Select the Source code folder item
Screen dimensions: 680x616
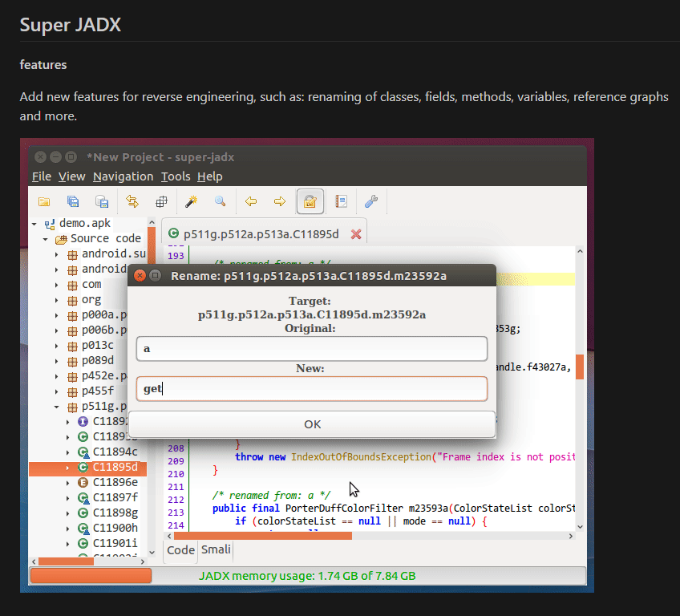[105, 238]
